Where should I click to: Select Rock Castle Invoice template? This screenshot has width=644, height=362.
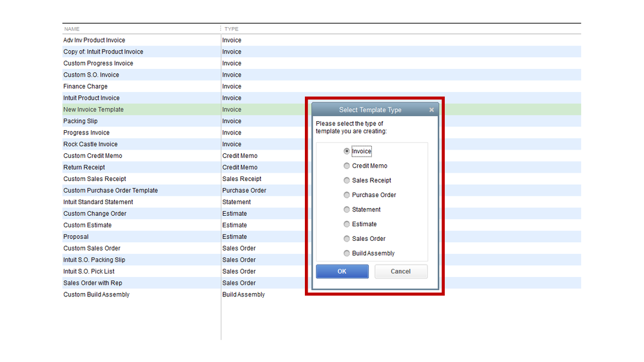(90, 144)
